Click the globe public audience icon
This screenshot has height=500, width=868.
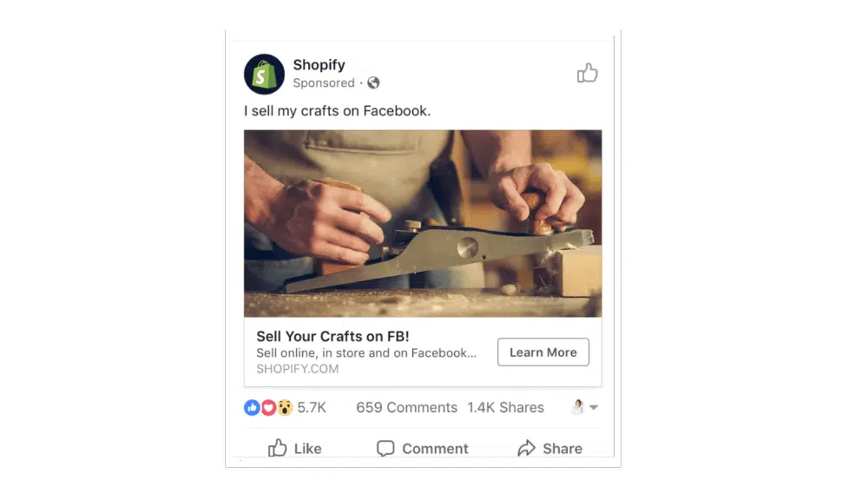point(373,83)
